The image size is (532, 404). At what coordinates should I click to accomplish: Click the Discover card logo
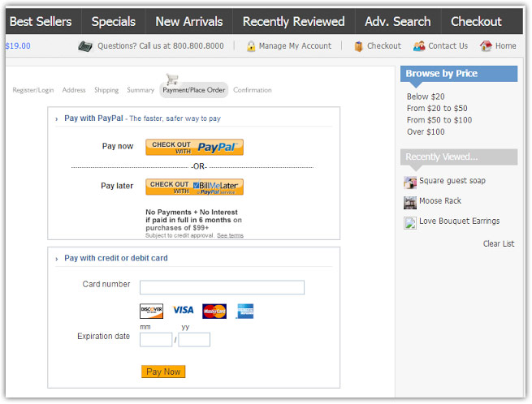[151, 311]
